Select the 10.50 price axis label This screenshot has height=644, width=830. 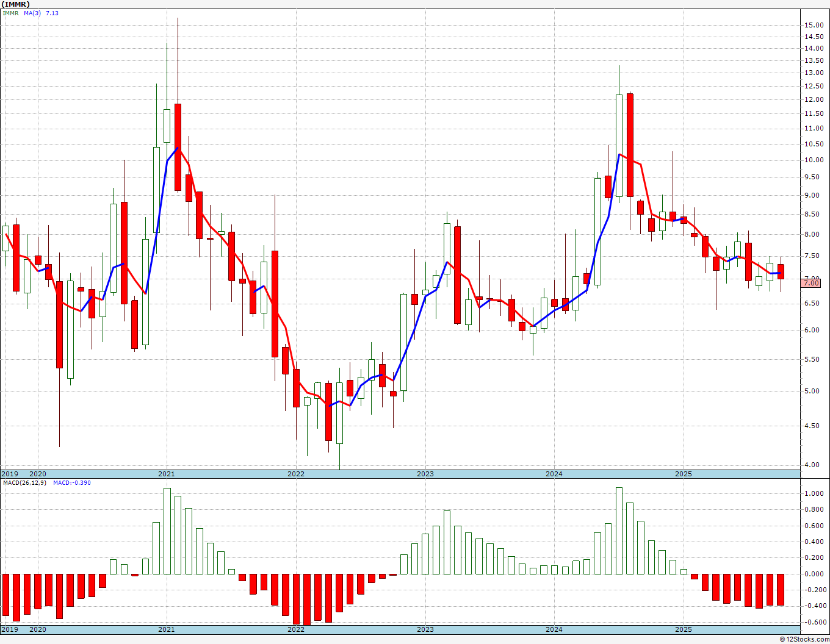point(814,144)
